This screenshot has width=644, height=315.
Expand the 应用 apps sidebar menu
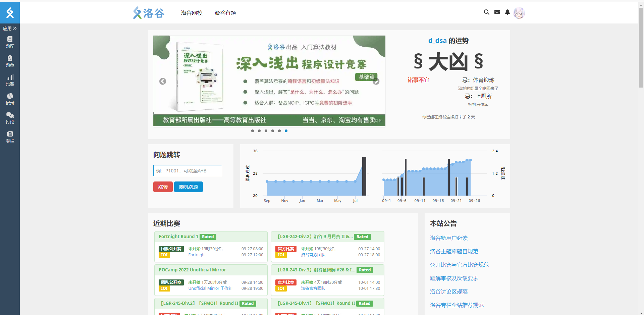10,29
